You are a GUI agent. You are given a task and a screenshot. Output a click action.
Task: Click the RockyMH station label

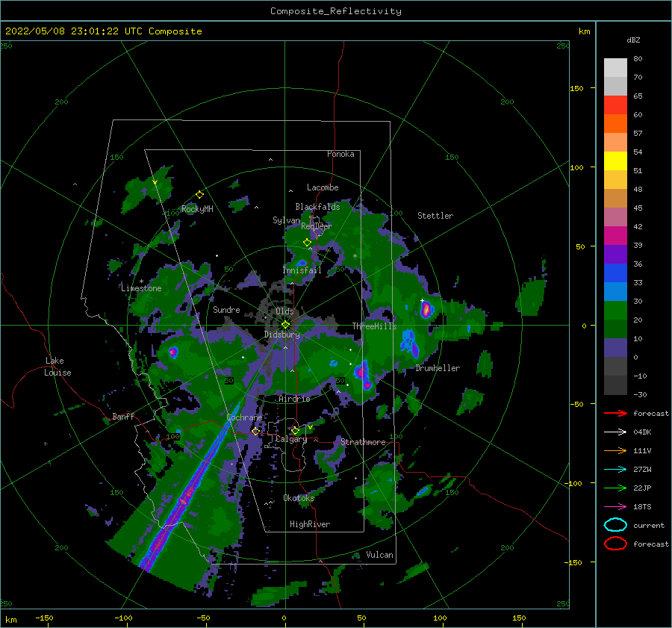click(x=197, y=209)
